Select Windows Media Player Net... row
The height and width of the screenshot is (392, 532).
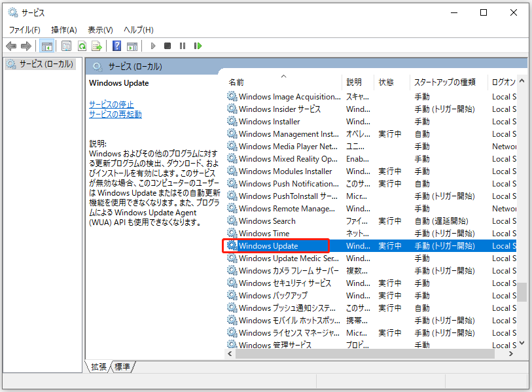pyautogui.click(x=371, y=147)
